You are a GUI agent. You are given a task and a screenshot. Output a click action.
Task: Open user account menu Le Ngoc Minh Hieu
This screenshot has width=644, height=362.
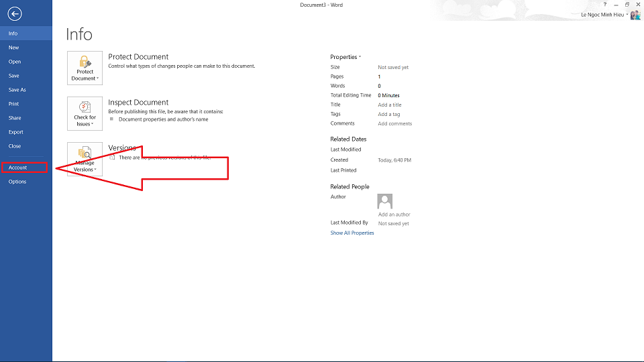[604, 15]
